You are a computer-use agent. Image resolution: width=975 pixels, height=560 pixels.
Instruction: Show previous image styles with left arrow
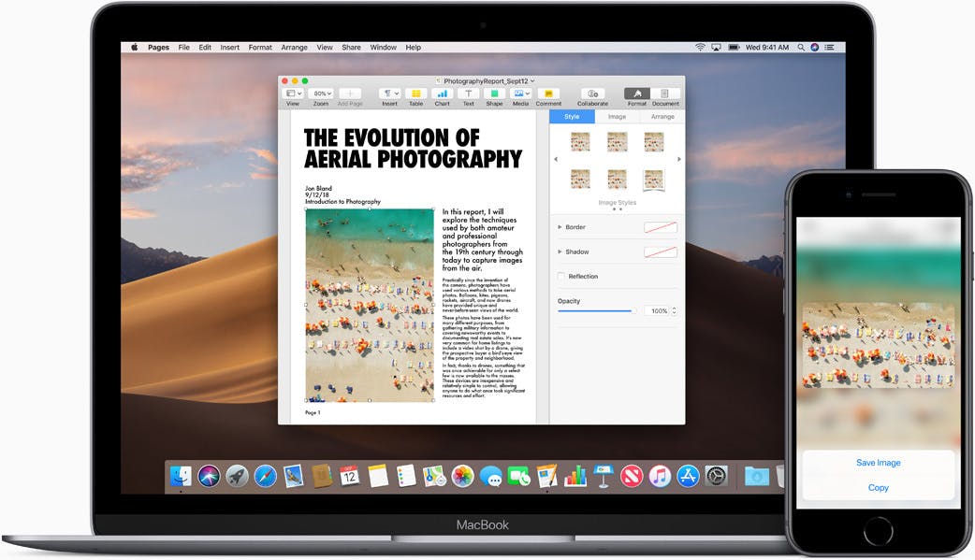click(x=555, y=160)
